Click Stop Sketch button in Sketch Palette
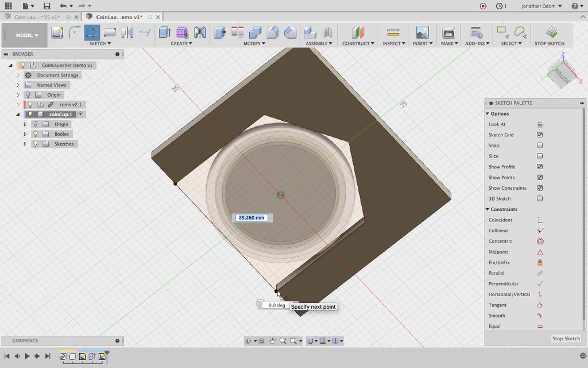The width and height of the screenshot is (588, 368). tap(566, 339)
